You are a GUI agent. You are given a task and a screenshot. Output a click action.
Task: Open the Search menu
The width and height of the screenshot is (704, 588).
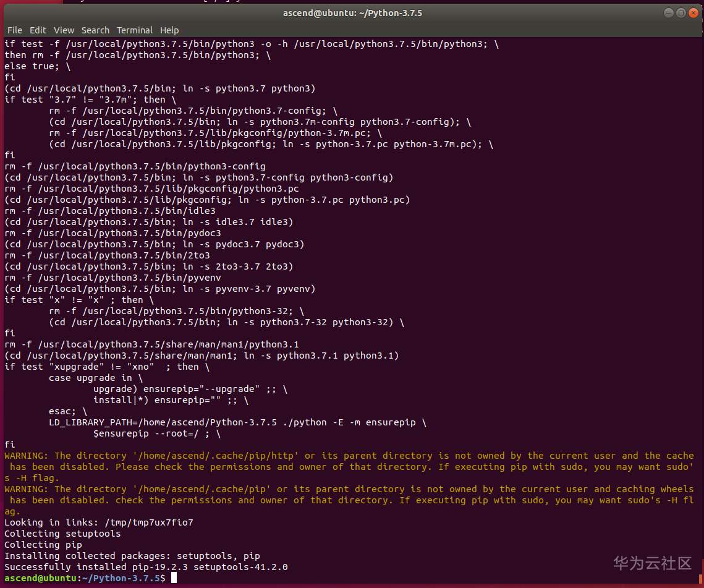click(x=95, y=30)
